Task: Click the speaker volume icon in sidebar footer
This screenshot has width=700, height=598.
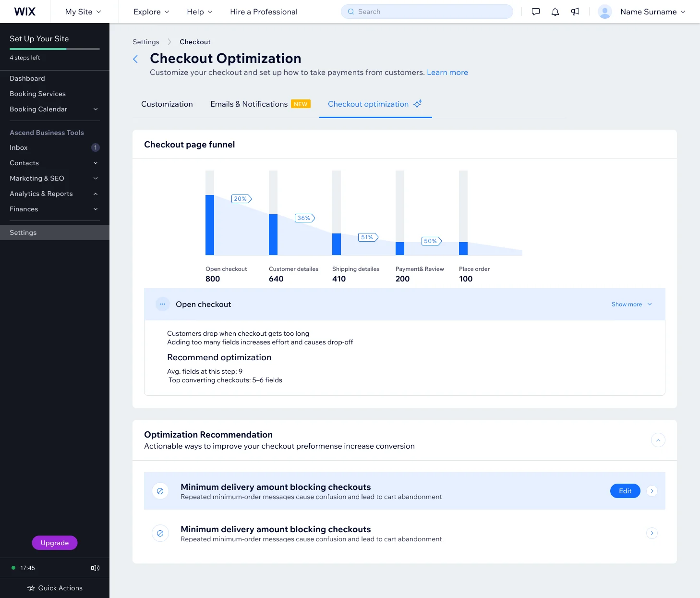Action: [x=95, y=568]
